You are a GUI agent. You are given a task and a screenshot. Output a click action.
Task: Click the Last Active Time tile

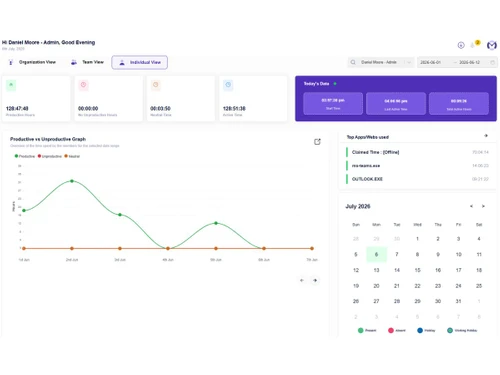tap(396, 104)
